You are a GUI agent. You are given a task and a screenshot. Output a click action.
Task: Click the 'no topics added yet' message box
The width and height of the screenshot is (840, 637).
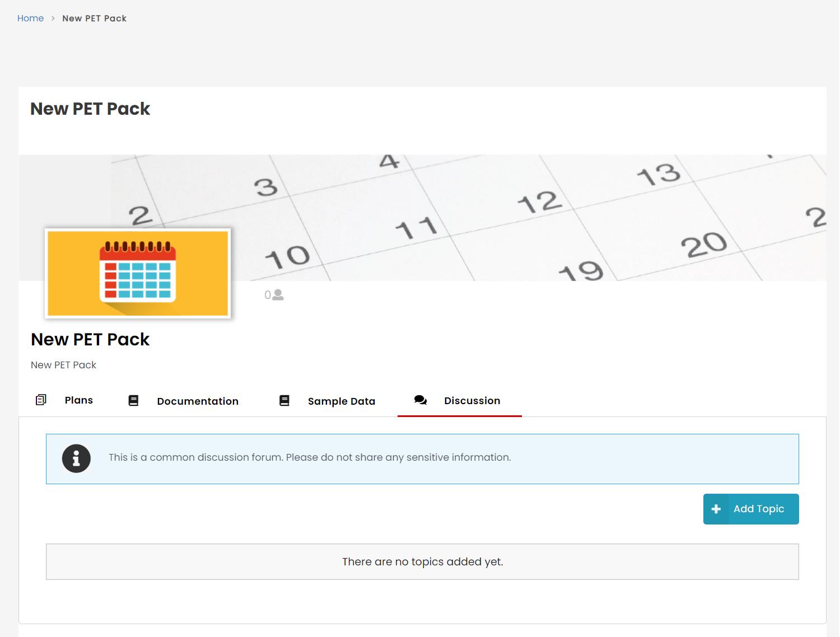(x=422, y=561)
